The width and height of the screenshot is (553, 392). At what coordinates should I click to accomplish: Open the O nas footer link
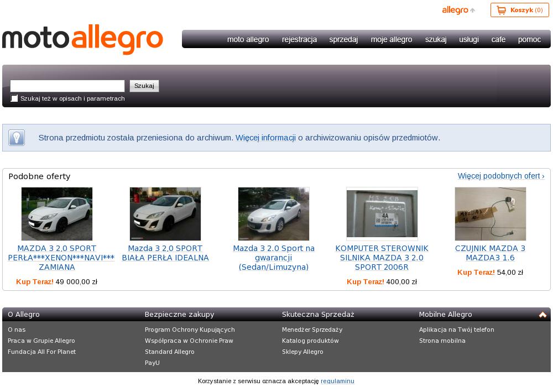(x=17, y=330)
